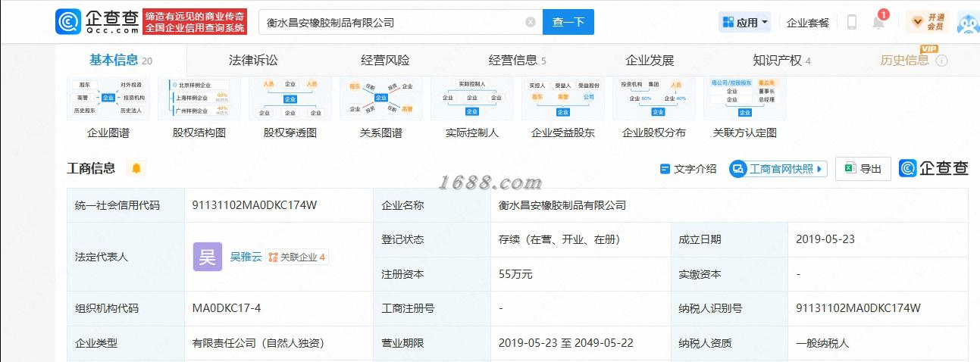Open the 应用 dropdown menu
The height and width of the screenshot is (362, 980).
[745, 22]
